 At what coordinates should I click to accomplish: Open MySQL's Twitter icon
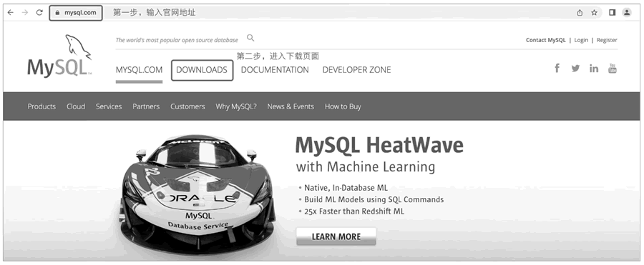[x=575, y=69]
